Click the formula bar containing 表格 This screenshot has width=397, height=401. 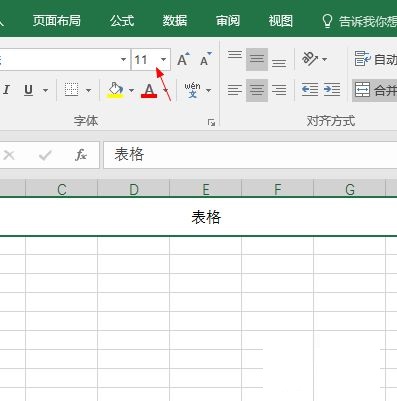click(x=250, y=155)
